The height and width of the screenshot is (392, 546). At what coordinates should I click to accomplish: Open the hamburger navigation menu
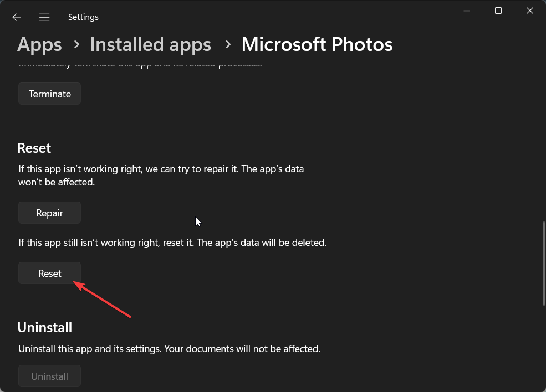pos(44,17)
